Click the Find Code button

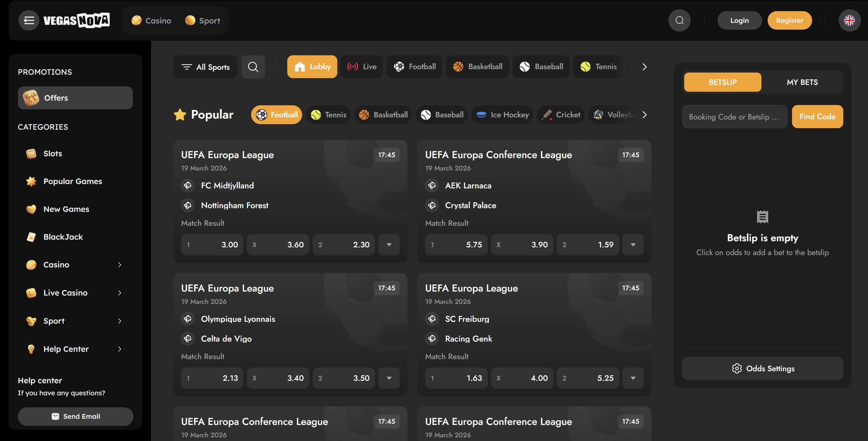click(817, 116)
